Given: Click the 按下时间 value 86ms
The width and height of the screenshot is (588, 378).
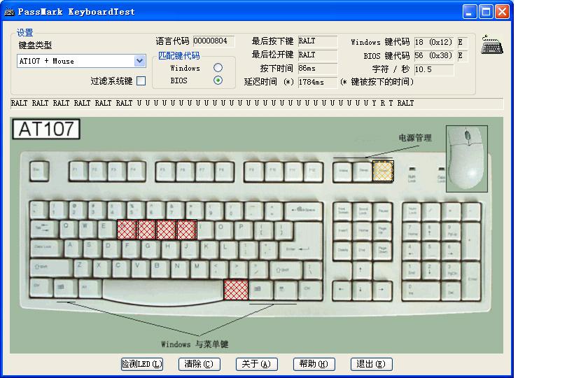Looking at the screenshot, I should 318,69.
